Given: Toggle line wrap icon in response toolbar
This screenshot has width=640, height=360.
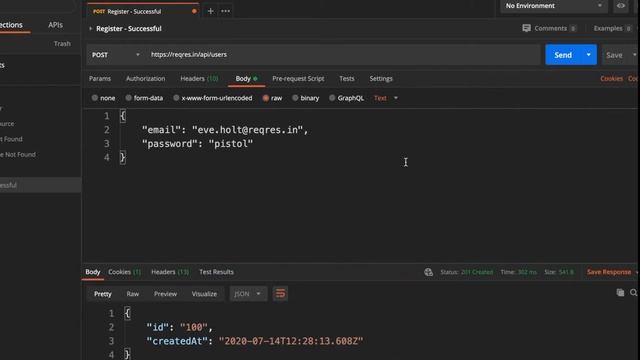Looking at the screenshot, I should [280, 293].
